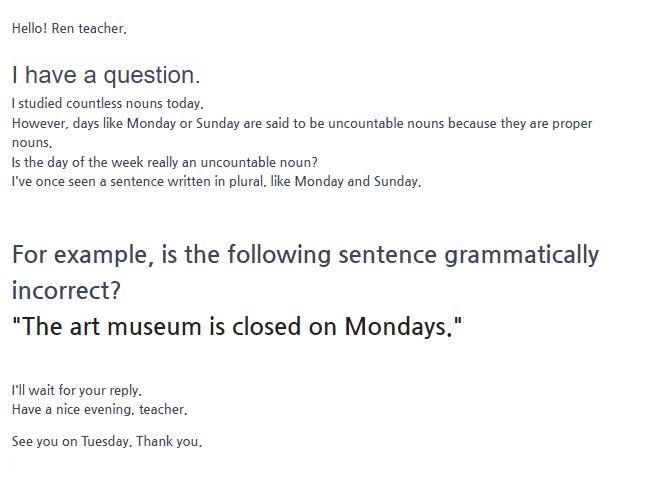The width and height of the screenshot is (652, 502).
Task: Click the large text 'For example,'
Action: (83, 255)
